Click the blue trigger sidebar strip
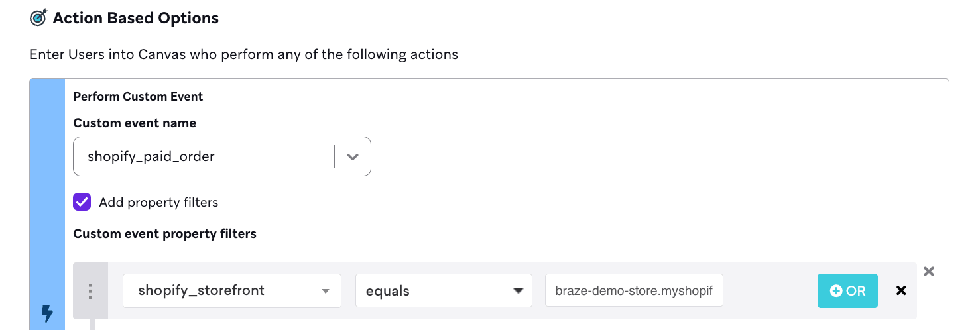980x330 pixels. [x=47, y=199]
